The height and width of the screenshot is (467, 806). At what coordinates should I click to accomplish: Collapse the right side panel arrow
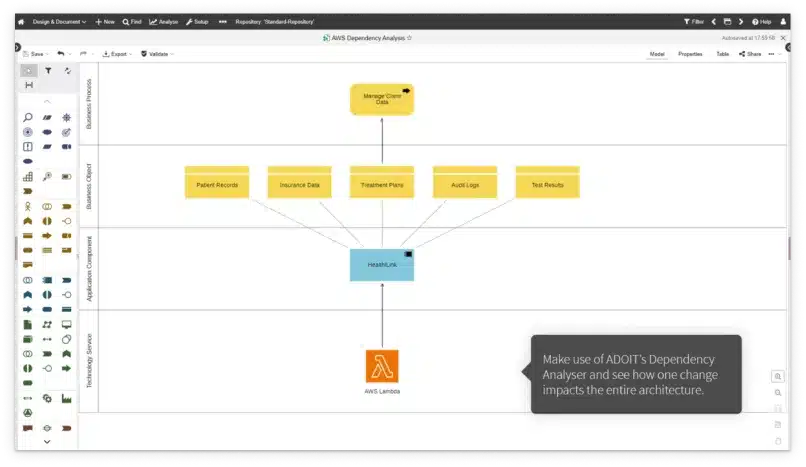pyautogui.click(x=788, y=47)
